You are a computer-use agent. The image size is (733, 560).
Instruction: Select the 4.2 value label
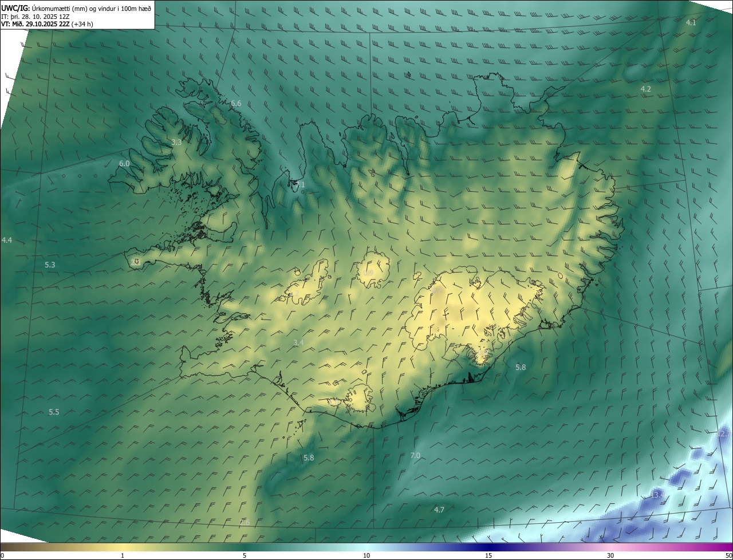645,89
